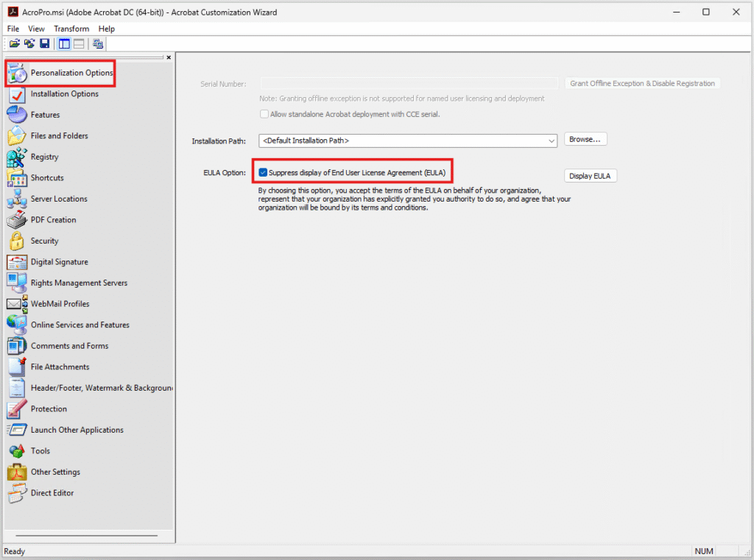Click the Save floppy disk toolbar icon
This screenshot has height=560, width=754.
coord(44,44)
